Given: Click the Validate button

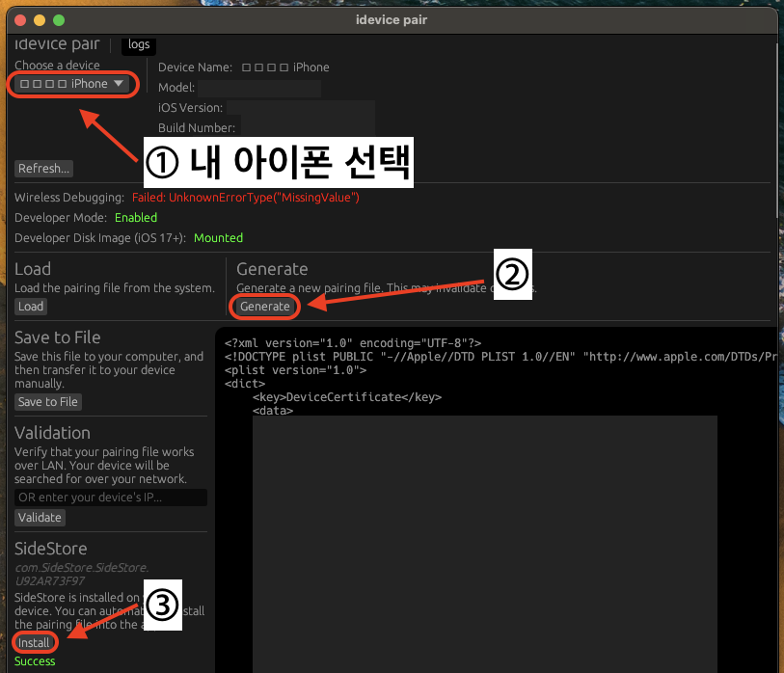Looking at the screenshot, I should (40, 518).
